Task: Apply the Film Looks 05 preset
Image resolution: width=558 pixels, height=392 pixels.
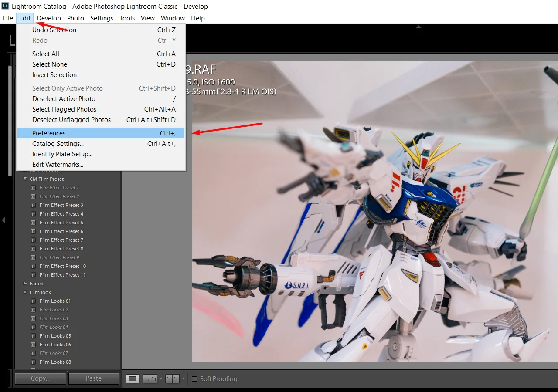Action: tap(55, 336)
